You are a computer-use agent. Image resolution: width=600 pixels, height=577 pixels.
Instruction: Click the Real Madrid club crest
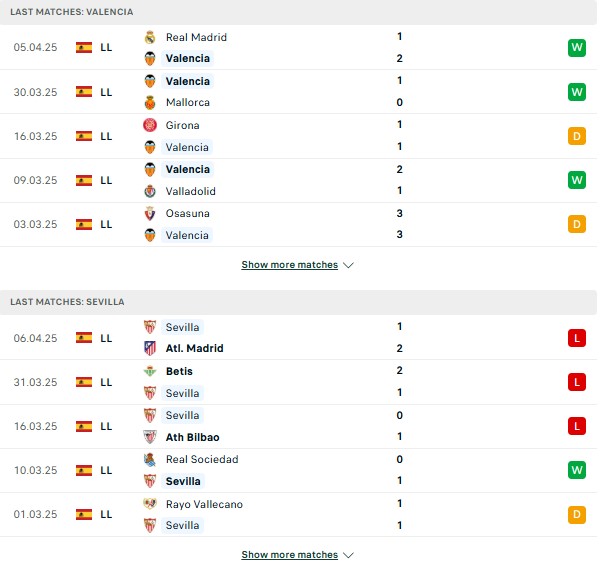click(150, 37)
